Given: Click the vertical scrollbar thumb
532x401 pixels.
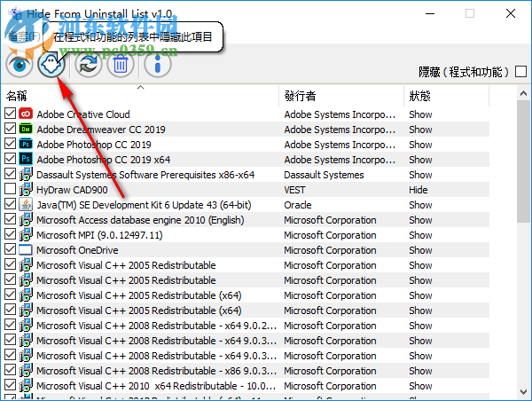Looking at the screenshot, I should tap(523, 161).
